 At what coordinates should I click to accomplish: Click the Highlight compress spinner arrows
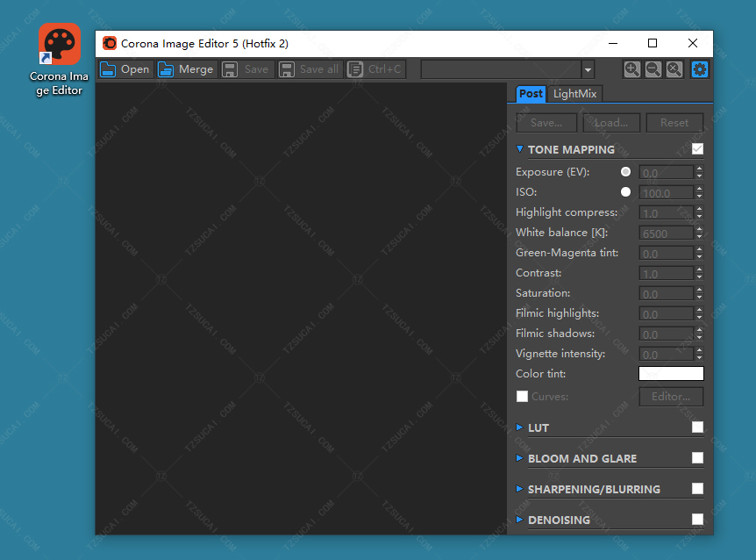tap(699, 212)
